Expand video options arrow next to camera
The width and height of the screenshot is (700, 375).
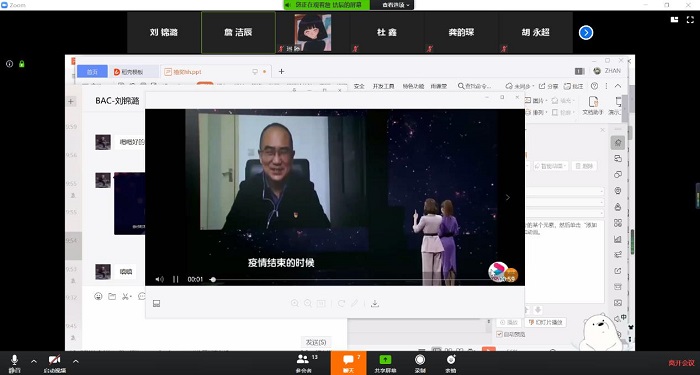[75, 361]
